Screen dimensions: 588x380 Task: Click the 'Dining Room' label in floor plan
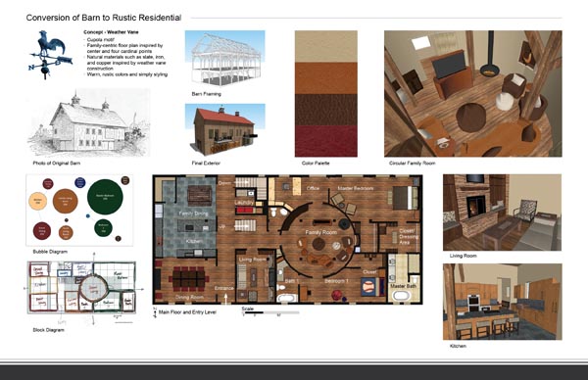click(x=189, y=297)
